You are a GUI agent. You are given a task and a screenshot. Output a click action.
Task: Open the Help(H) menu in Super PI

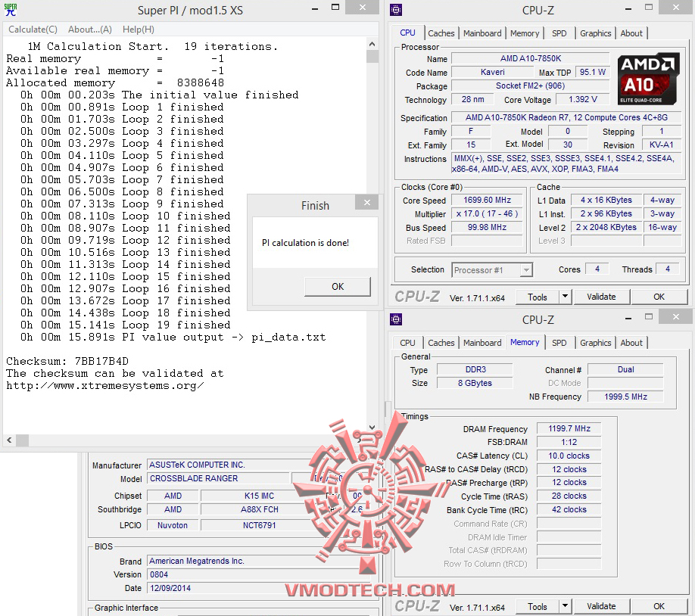pyautogui.click(x=139, y=30)
